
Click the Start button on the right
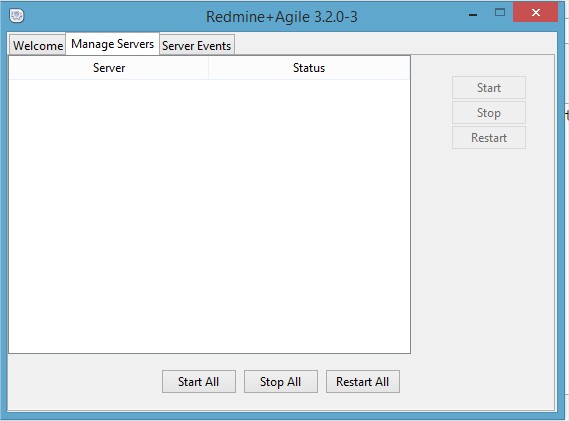pos(488,87)
